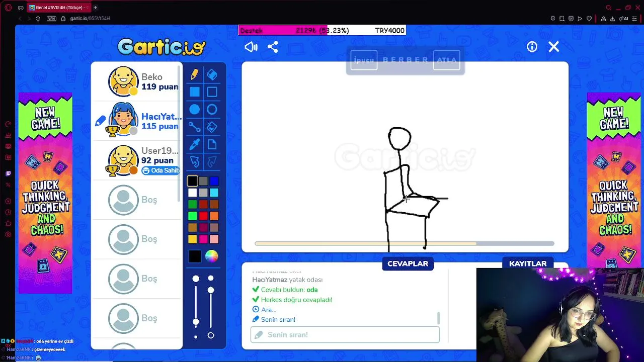Pick the dark blue color swatch

tap(214, 181)
